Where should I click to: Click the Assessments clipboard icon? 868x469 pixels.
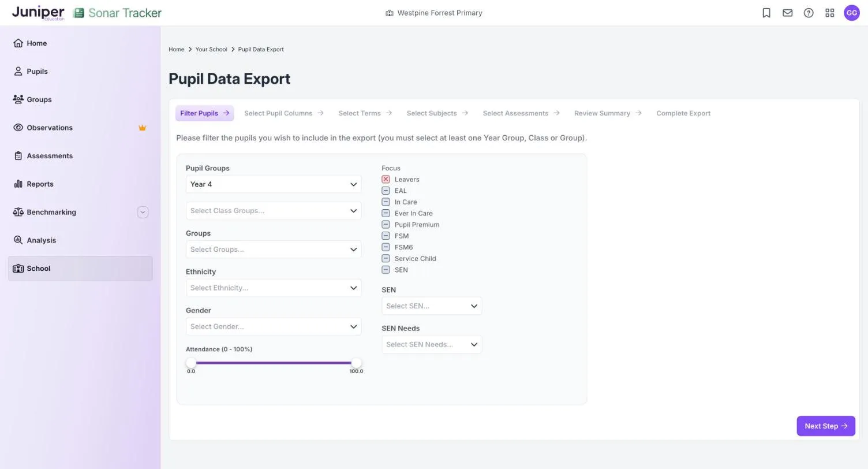18,156
